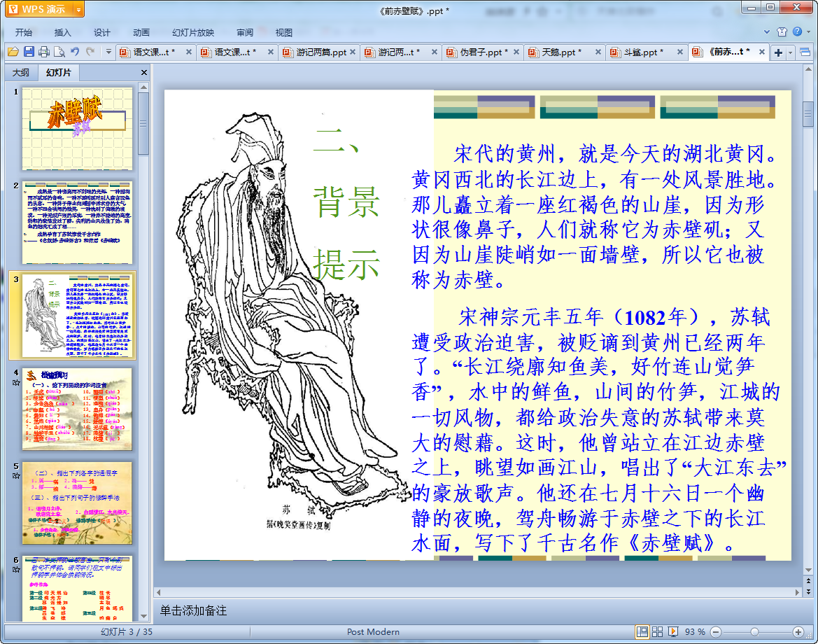Expand the new document dropdown arrow
This screenshot has width=818, height=644.
tap(790, 52)
